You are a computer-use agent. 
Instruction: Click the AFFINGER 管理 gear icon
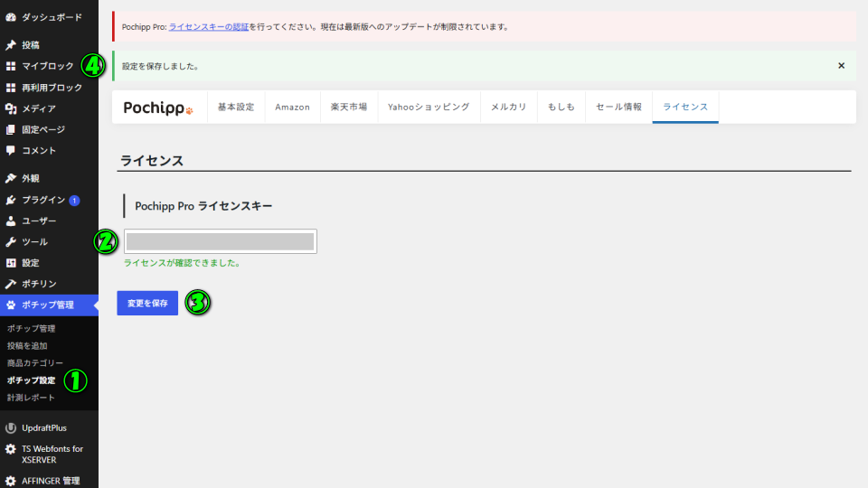pyautogui.click(x=11, y=481)
